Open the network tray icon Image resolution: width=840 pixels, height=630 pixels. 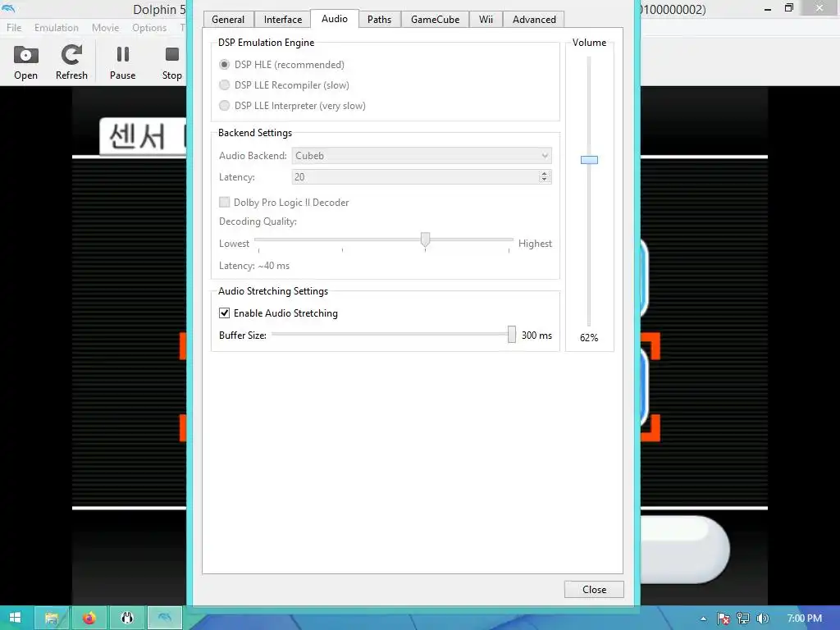(743, 619)
